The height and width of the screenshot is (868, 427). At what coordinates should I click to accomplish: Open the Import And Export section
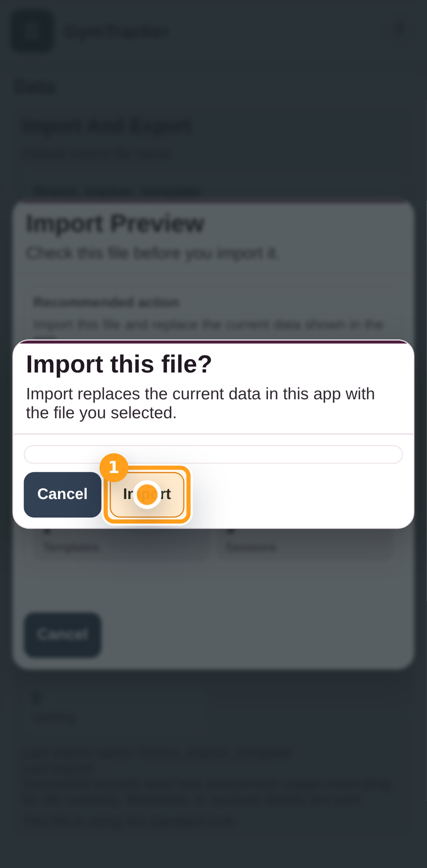(x=107, y=125)
